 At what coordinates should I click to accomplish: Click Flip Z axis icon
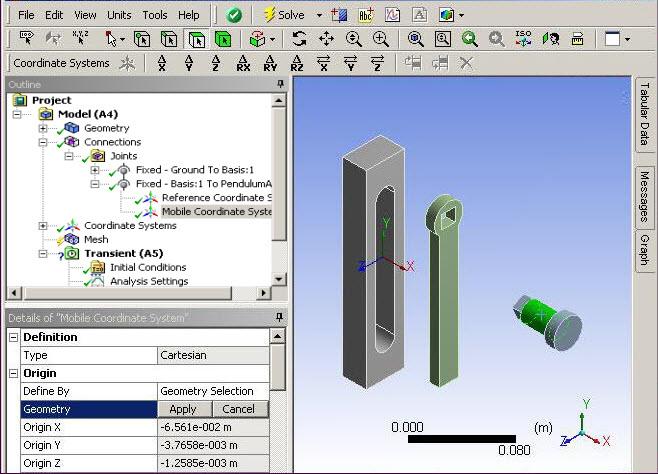(377, 63)
